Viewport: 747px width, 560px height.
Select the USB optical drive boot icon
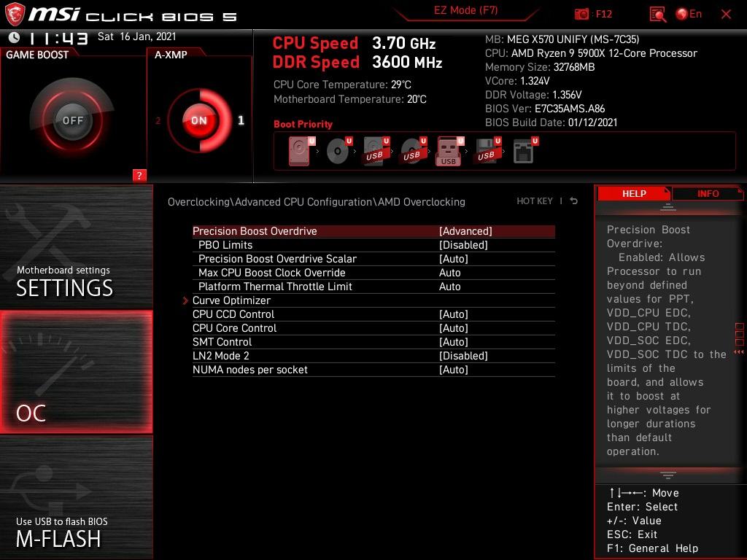[414, 151]
